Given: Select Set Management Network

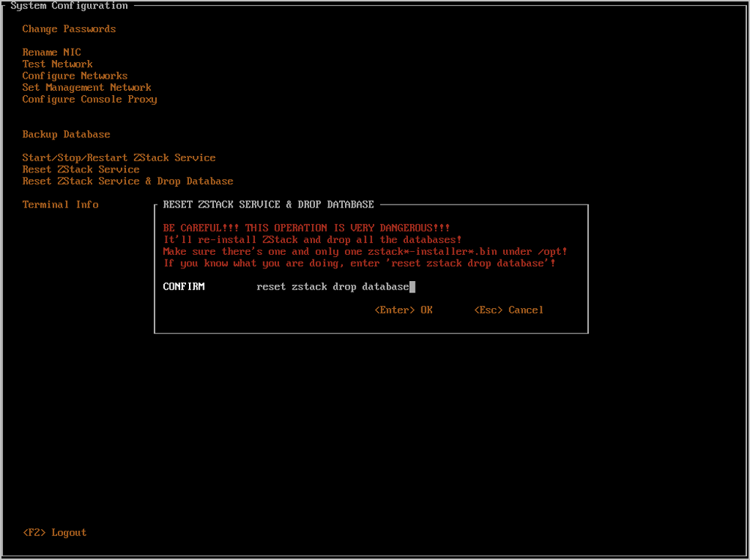Looking at the screenshot, I should tap(86, 88).
